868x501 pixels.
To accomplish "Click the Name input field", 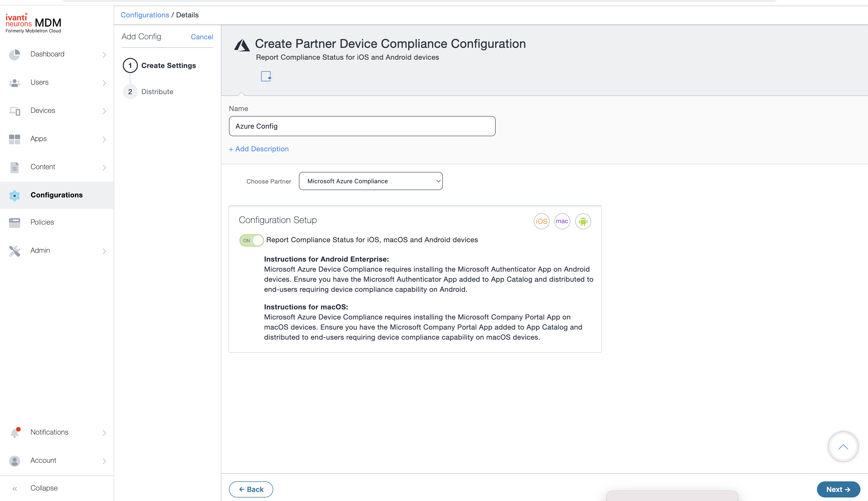I will (362, 126).
